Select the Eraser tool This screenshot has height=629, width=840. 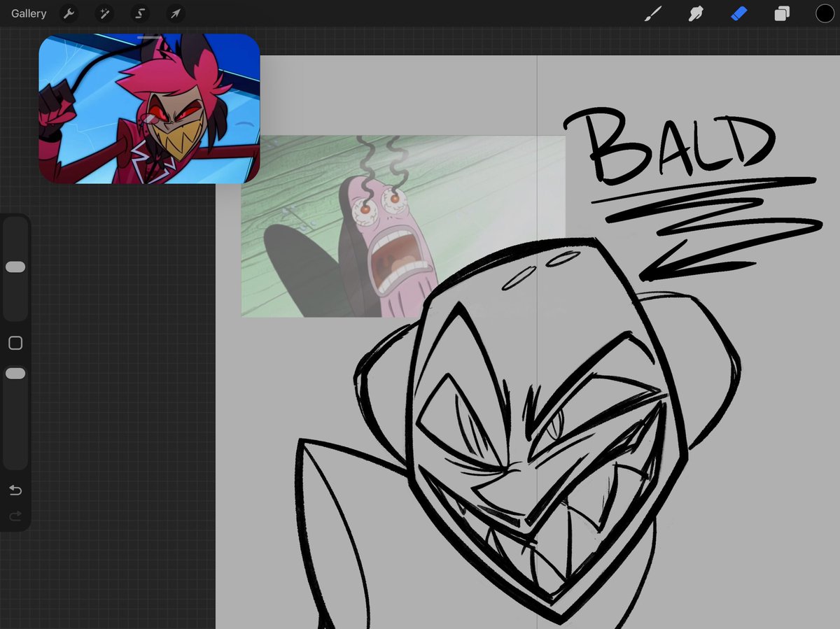pyautogui.click(x=738, y=13)
